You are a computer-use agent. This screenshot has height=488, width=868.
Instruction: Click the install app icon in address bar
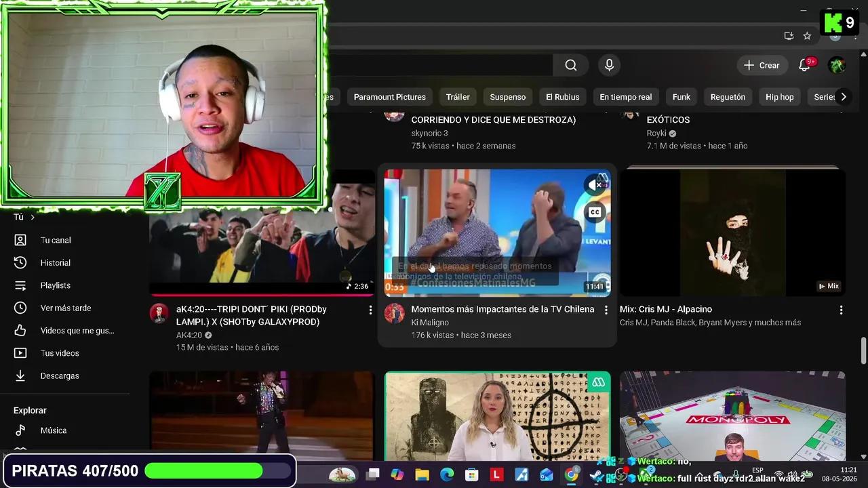[x=789, y=36]
